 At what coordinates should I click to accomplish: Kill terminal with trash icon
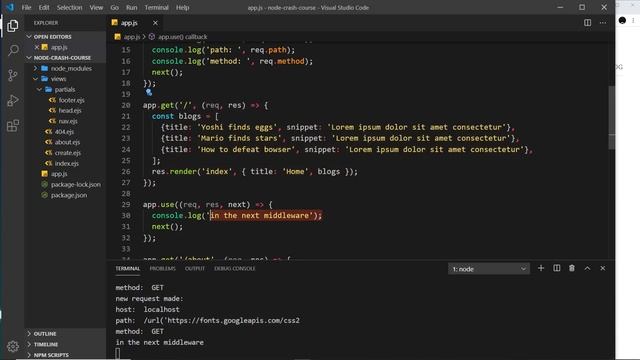coord(572,268)
